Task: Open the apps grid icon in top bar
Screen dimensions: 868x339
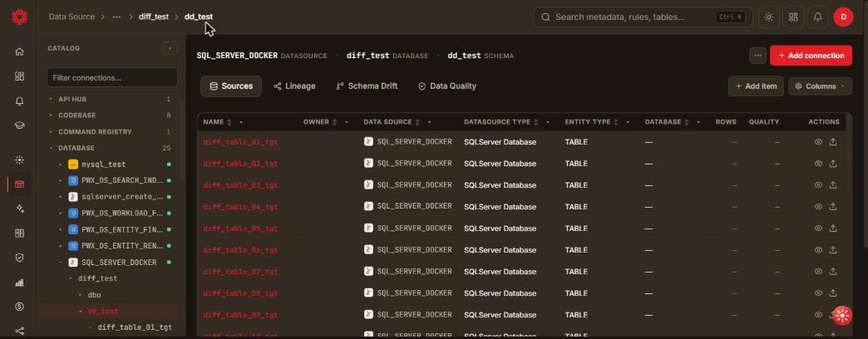Action: pyautogui.click(x=792, y=17)
